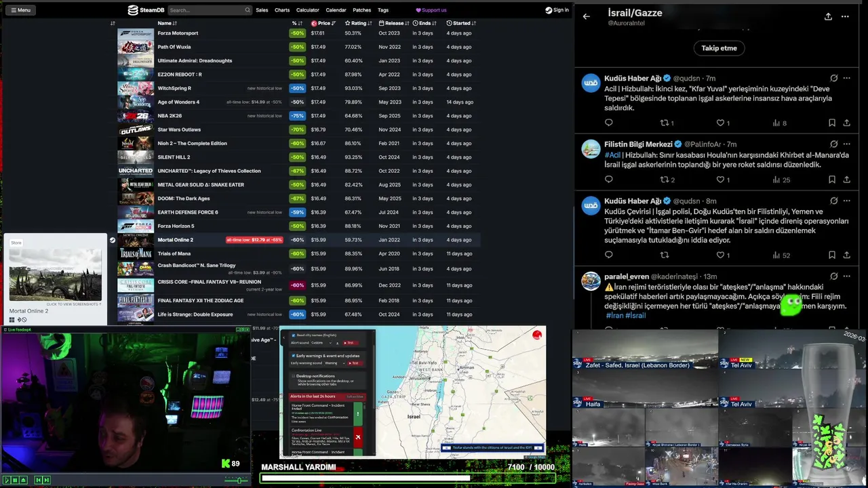This screenshot has width=868, height=488.
Task: Retweet the Kudüs Haber Ağı 7m tweet
Action: tap(665, 123)
